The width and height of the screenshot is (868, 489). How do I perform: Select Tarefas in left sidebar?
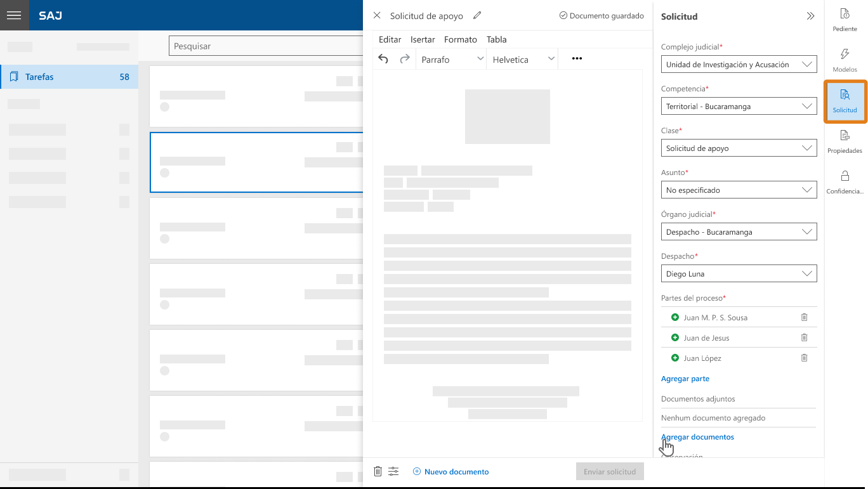[x=69, y=77]
